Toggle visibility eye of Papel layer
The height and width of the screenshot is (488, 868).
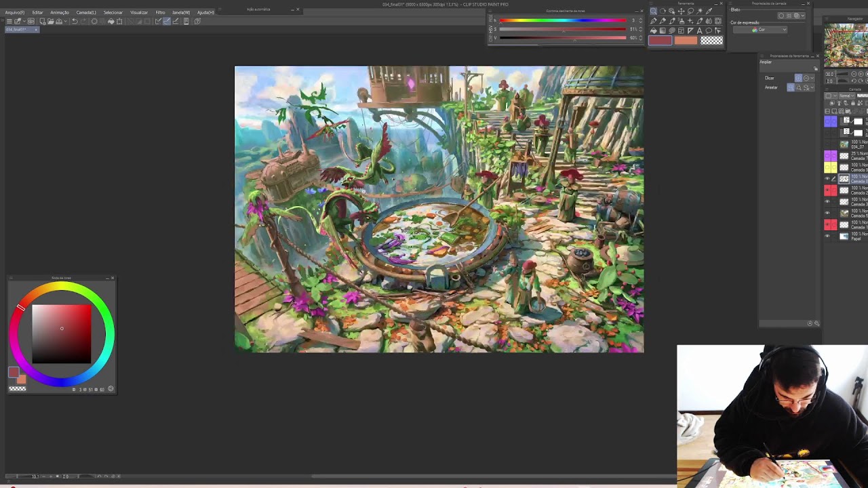tap(827, 236)
